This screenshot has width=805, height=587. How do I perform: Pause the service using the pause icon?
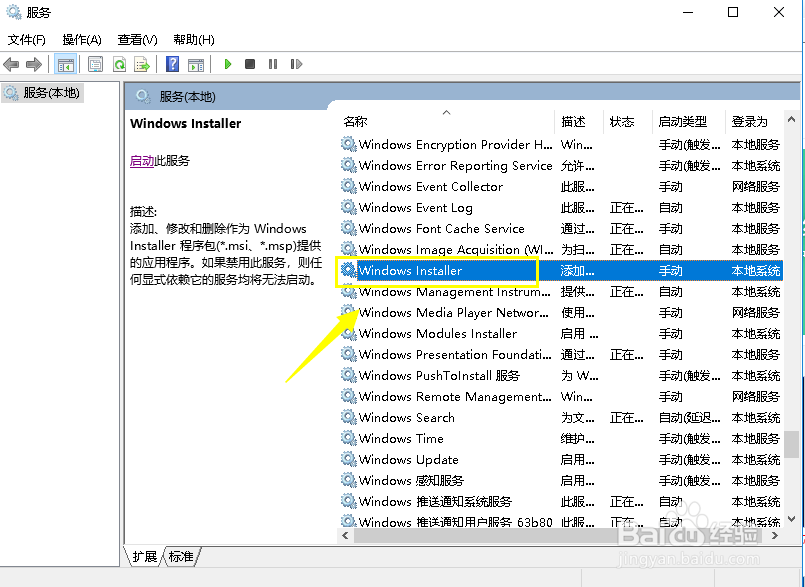coord(274,64)
